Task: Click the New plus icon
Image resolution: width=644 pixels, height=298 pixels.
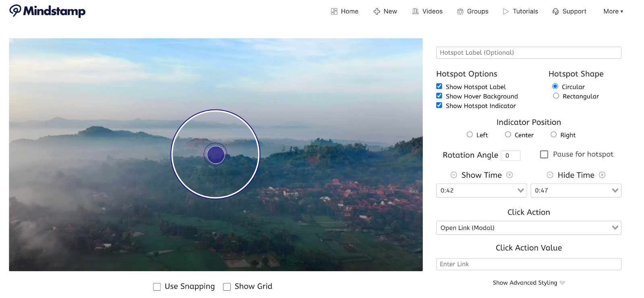Action: click(377, 12)
